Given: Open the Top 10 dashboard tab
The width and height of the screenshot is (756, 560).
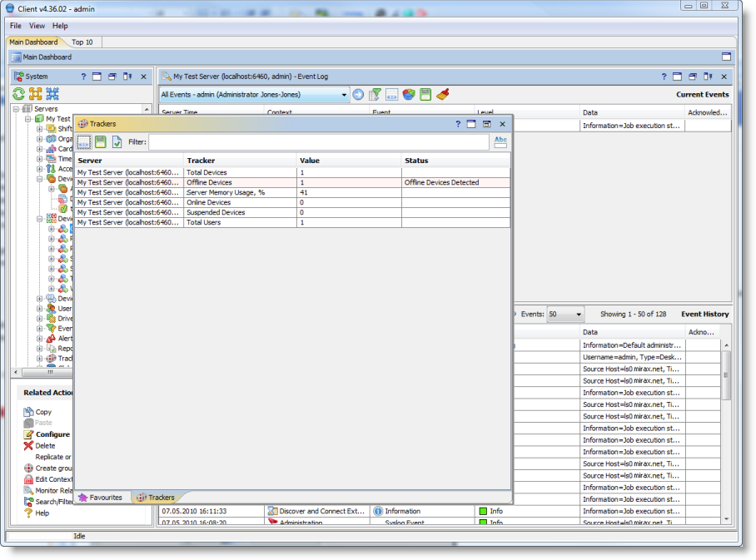Looking at the screenshot, I should [x=82, y=42].
